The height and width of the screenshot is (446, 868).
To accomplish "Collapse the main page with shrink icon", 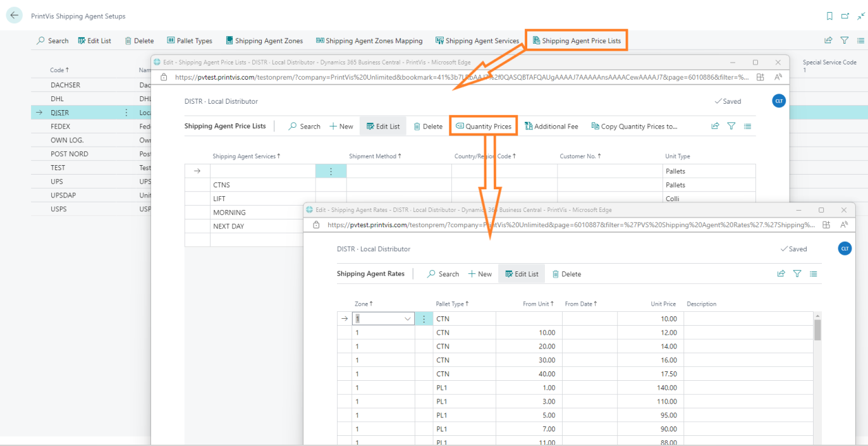I will pos(860,16).
